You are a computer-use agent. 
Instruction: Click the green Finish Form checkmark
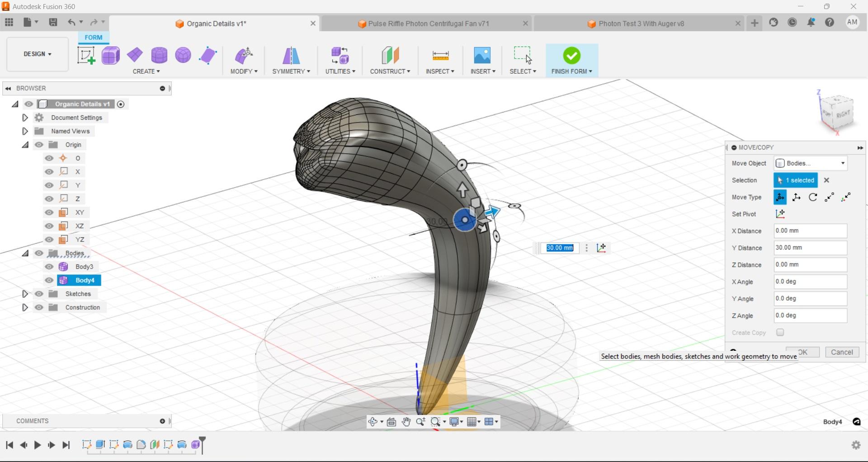572,56
